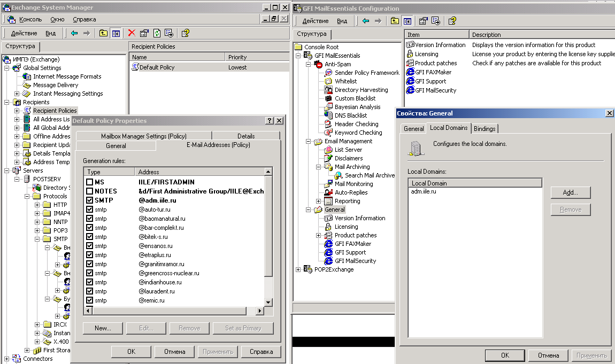Image resolution: width=615 pixels, height=364 pixels.
Task: Select Bayesian Analysis in GFI tree
Action: tap(357, 107)
